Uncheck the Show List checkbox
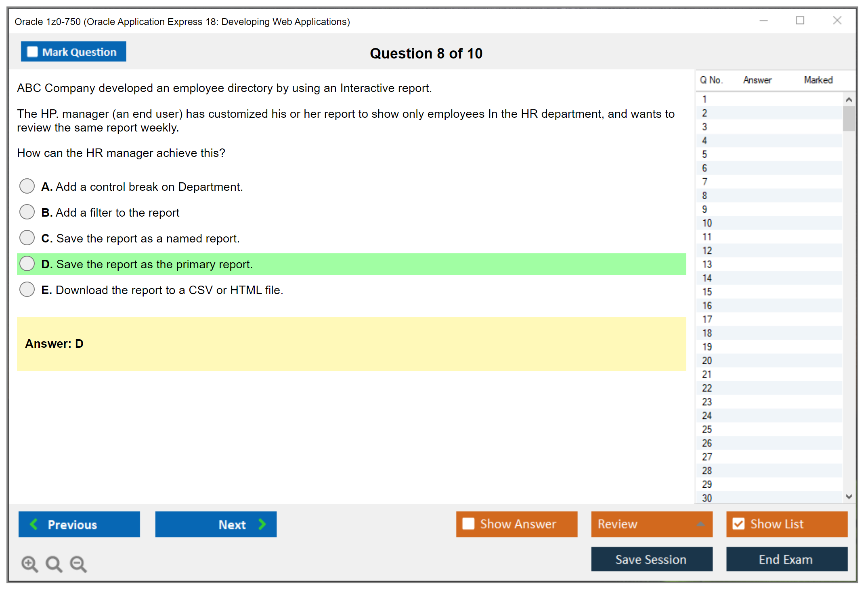 click(739, 524)
